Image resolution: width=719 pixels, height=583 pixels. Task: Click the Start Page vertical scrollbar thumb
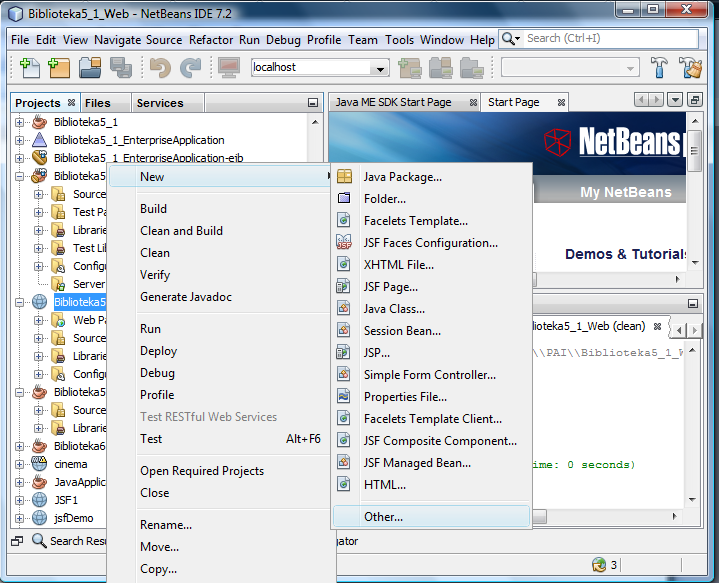[694, 151]
